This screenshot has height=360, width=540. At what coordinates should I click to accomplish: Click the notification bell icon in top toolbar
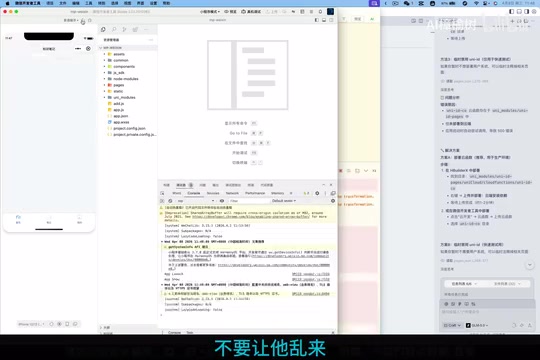320,12
